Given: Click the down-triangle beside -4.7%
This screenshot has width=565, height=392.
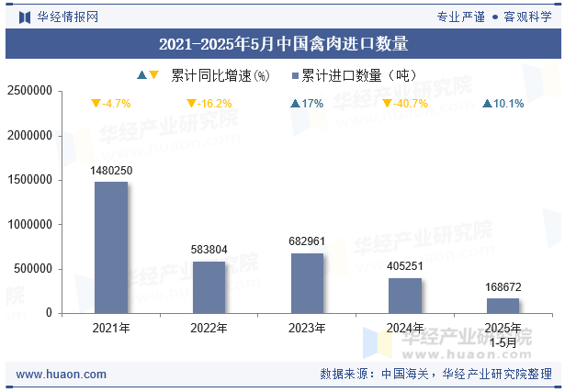Looking at the screenshot, I should coord(96,104).
